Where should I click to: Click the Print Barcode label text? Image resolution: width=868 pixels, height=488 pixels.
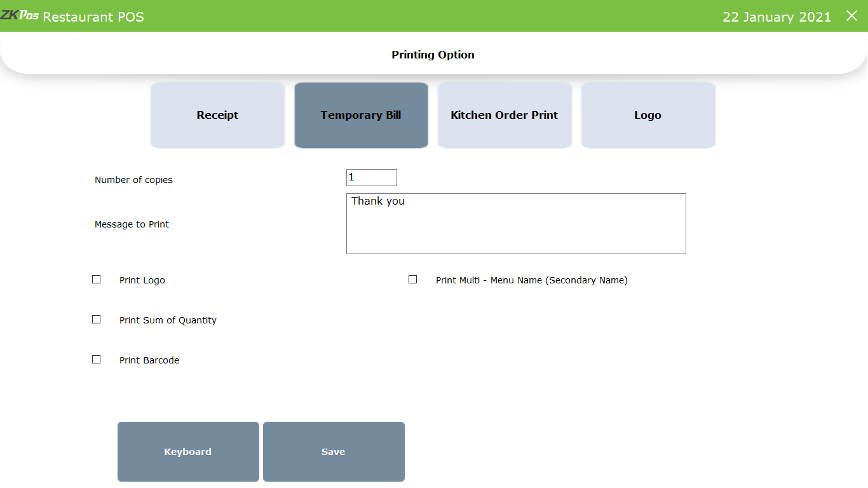tap(149, 360)
